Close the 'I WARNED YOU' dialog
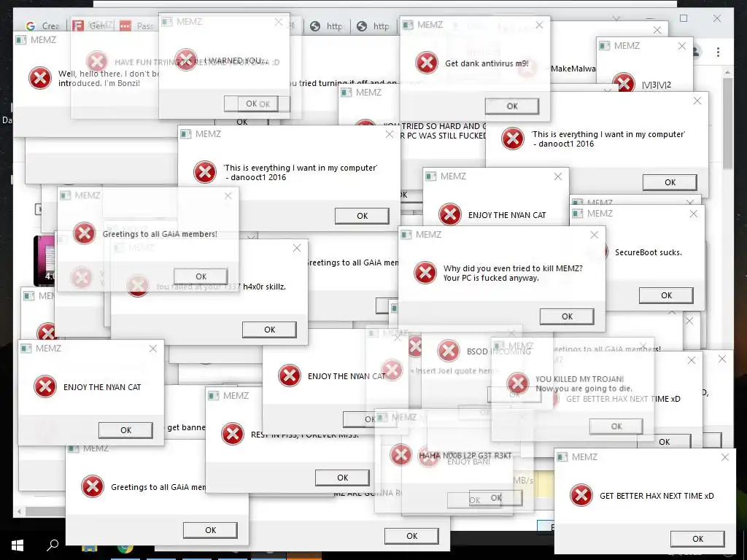The height and width of the screenshot is (560, 747). tap(279, 22)
